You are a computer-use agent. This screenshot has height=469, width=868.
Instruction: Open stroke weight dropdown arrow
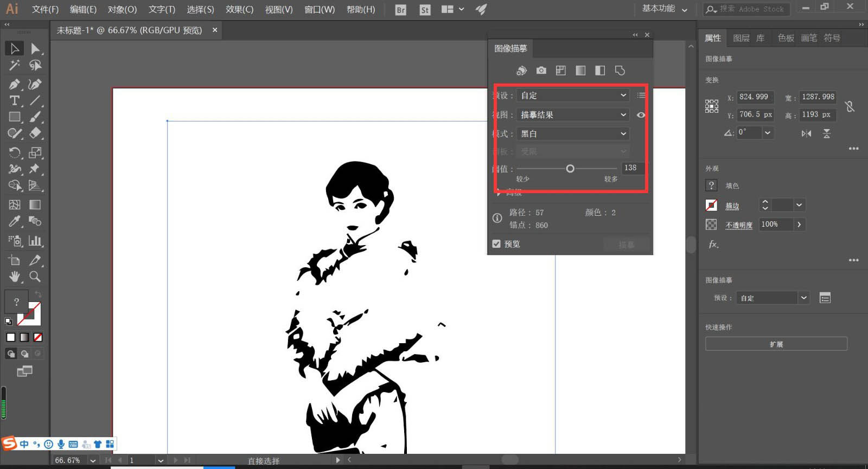pyautogui.click(x=799, y=205)
